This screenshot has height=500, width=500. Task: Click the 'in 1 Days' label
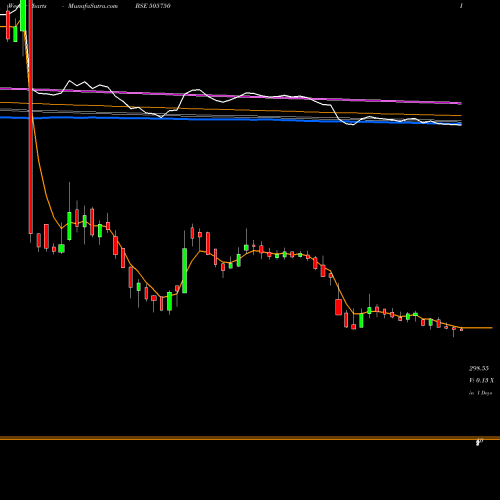click(x=481, y=393)
